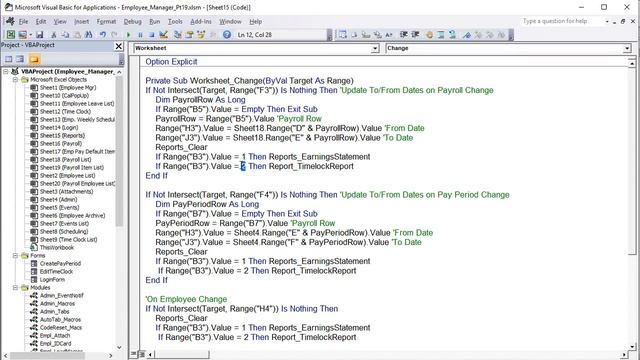Click View Code icon in Project panel
640x360 pixels.
9,59
